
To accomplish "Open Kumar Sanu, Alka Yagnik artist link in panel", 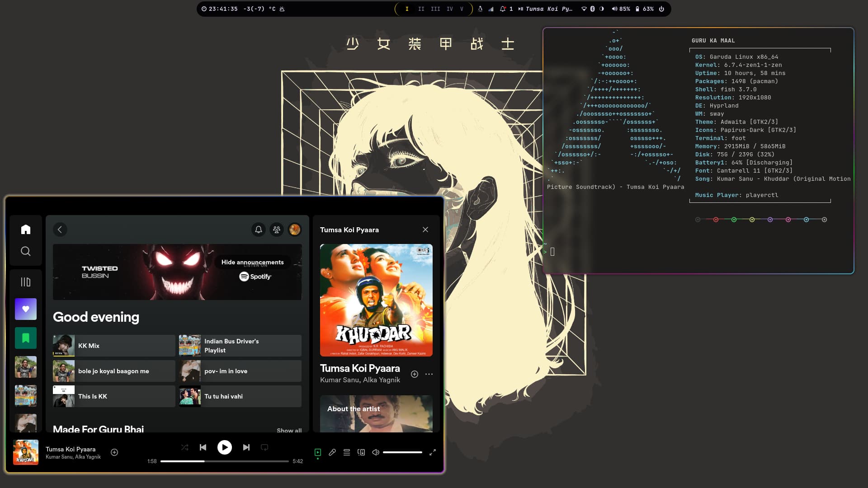I will (360, 380).
